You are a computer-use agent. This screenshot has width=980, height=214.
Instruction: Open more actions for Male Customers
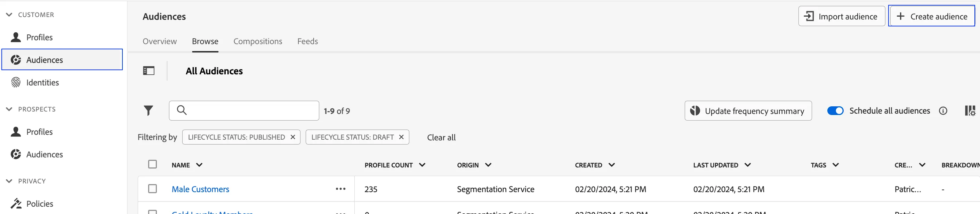point(340,189)
